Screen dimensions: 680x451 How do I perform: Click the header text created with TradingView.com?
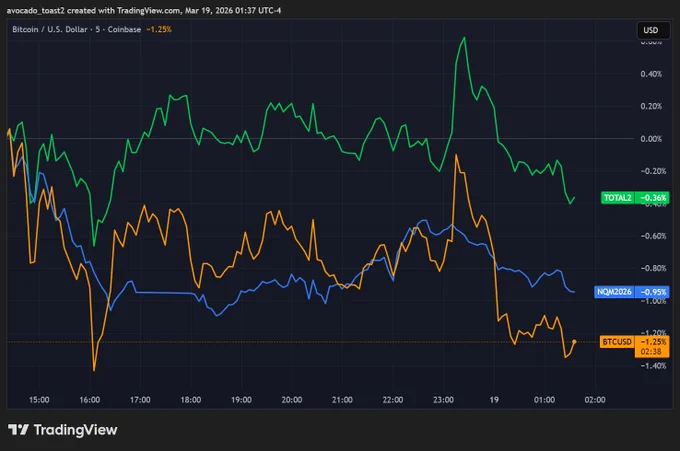tap(124, 10)
